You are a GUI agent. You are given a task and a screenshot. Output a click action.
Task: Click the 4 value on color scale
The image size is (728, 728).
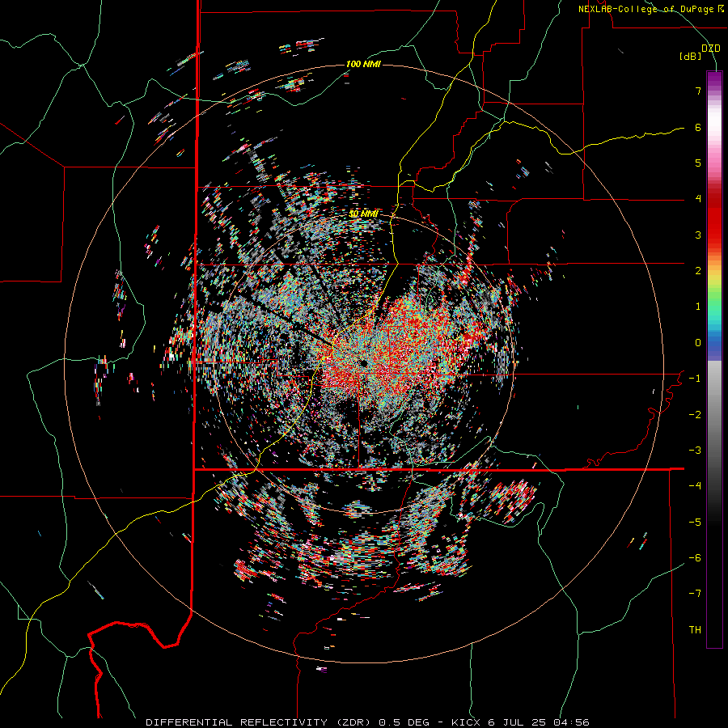pyautogui.click(x=698, y=199)
